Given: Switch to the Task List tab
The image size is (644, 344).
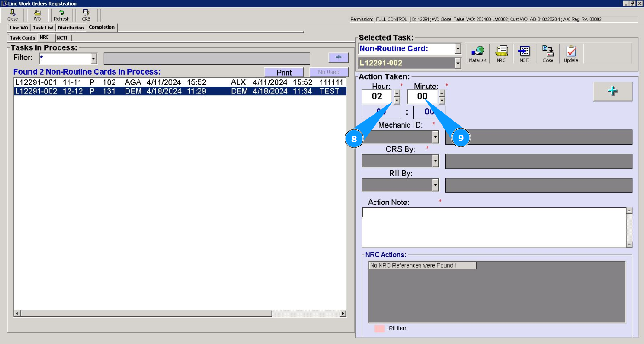Looking at the screenshot, I should (43, 28).
